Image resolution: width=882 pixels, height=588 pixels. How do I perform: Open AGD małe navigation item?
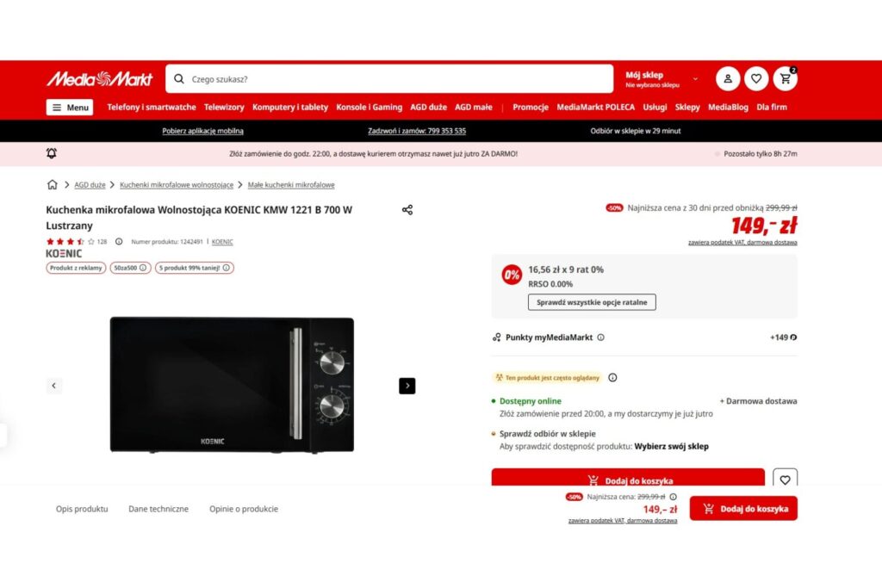pos(474,107)
